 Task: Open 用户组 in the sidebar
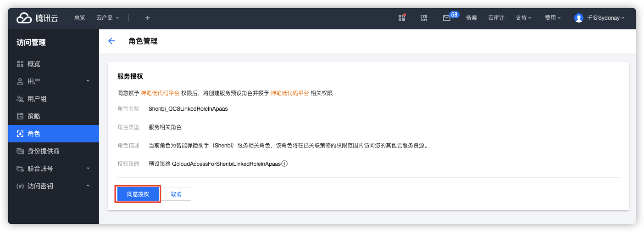pos(53,99)
